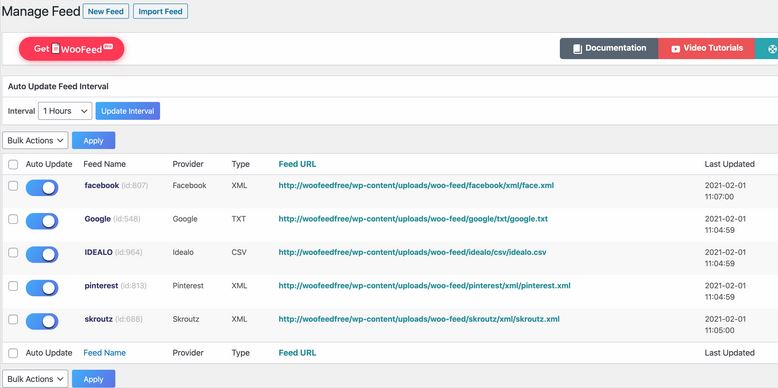Open the Google feed name
Viewport: 778px width, 388px height.
[98, 219]
